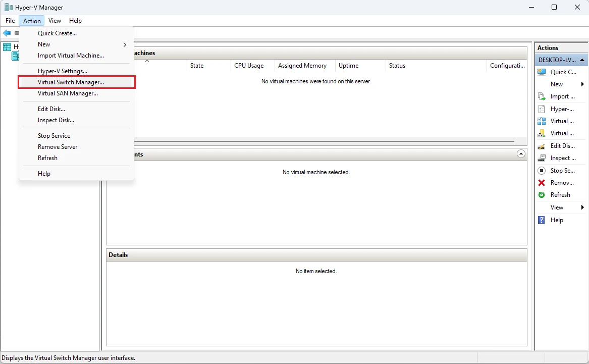Viewport: 589px width, 364px height.
Task: Click Stop Se... link in Actions pane
Action: pyautogui.click(x=562, y=171)
